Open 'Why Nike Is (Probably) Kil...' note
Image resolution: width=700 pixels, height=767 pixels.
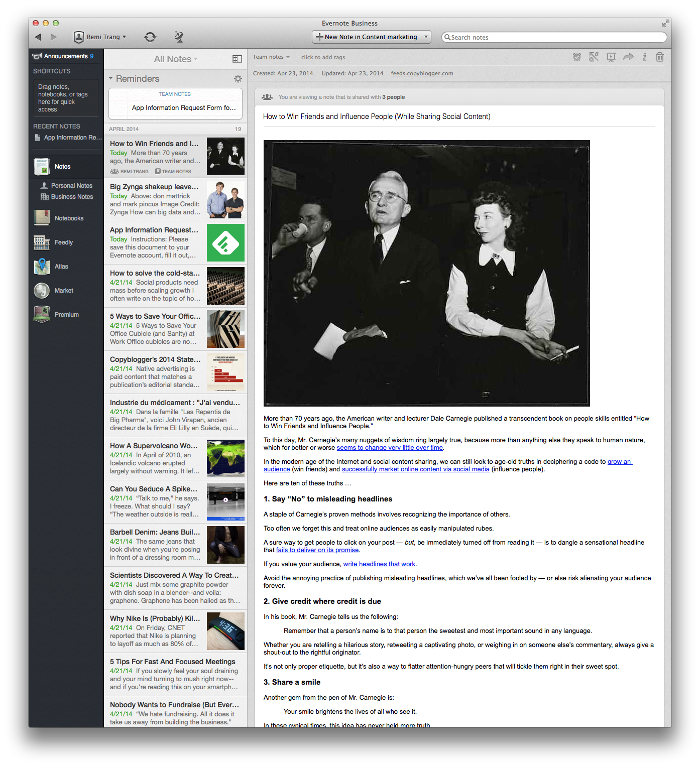(175, 631)
